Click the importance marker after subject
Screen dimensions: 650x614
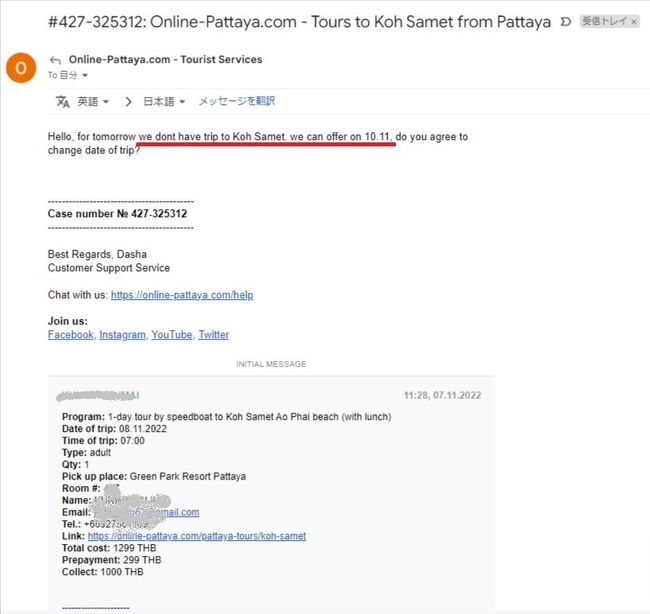[x=567, y=21]
